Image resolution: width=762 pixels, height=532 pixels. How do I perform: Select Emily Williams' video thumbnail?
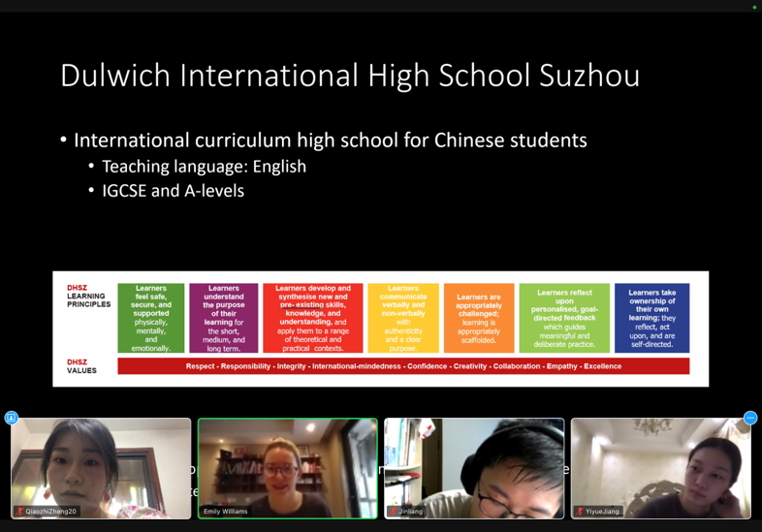(288, 468)
